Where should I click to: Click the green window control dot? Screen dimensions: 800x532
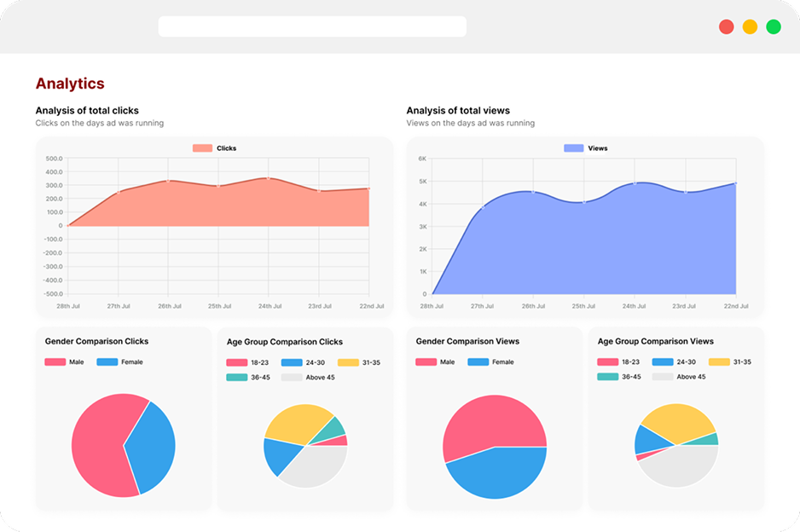[774, 26]
